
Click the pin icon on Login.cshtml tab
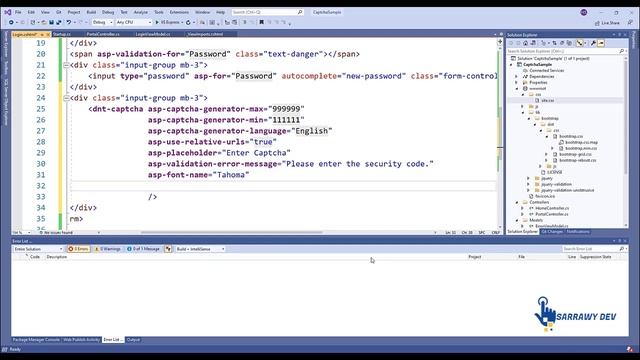coord(42,34)
